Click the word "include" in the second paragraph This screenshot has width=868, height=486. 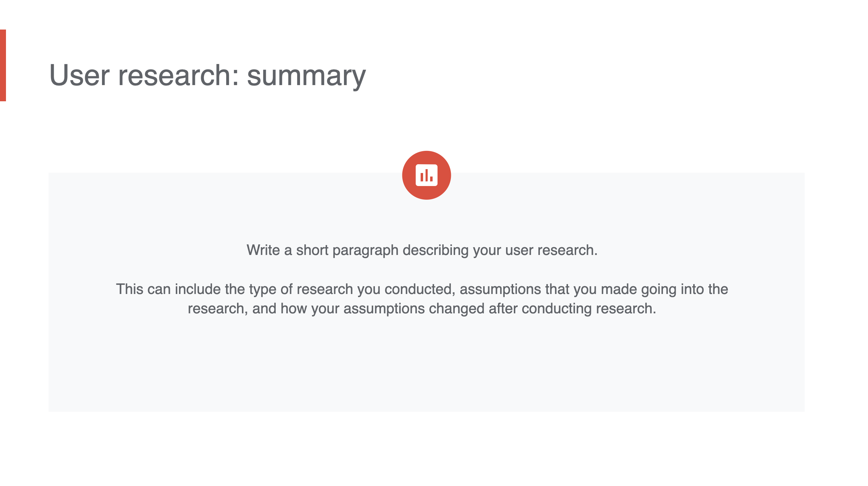[x=198, y=289]
